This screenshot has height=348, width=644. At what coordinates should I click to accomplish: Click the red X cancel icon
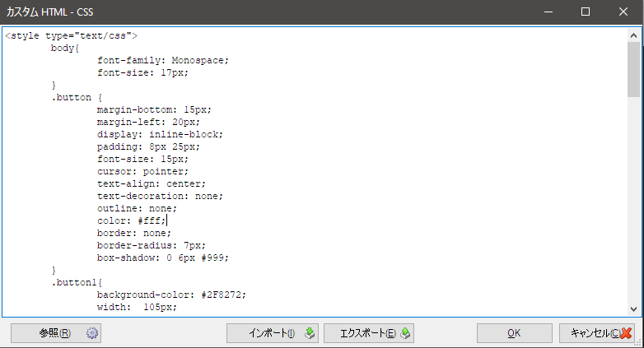point(626,333)
